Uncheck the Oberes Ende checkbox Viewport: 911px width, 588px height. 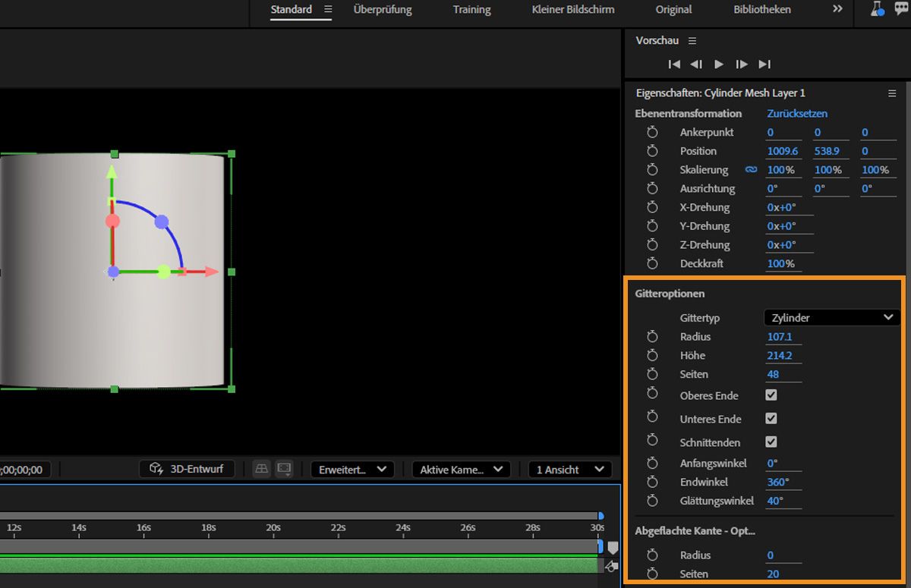coord(771,395)
